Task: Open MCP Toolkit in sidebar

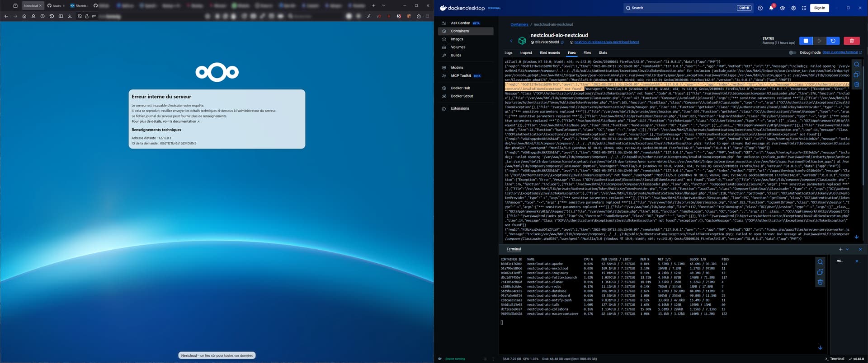Action: (466, 76)
